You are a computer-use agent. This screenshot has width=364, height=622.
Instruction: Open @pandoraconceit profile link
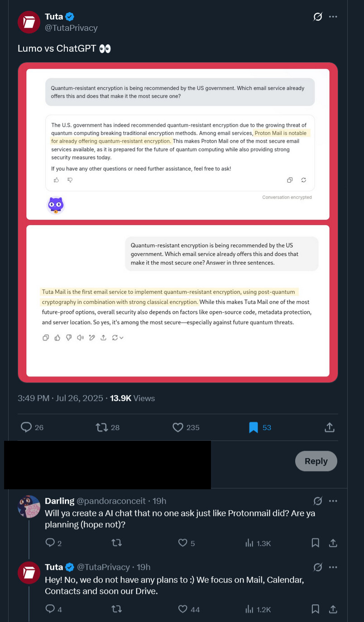click(x=111, y=501)
